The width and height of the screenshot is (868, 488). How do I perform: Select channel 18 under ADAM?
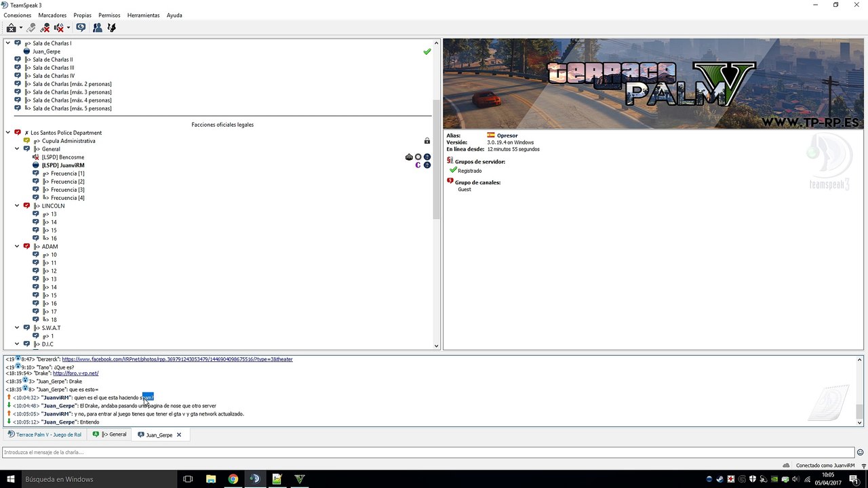click(x=54, y=320)
